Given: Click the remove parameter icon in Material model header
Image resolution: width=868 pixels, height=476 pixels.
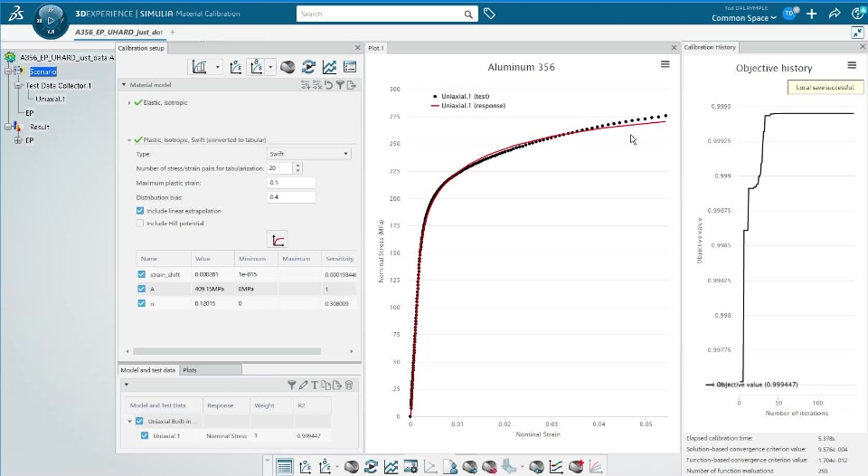Looking at the screenshot, I should 316,85.
